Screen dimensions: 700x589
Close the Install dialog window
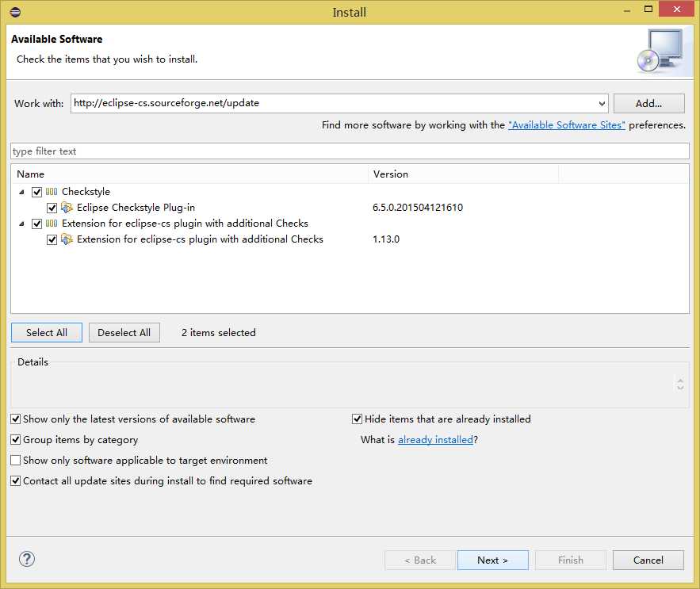click(x=676, y=10)
